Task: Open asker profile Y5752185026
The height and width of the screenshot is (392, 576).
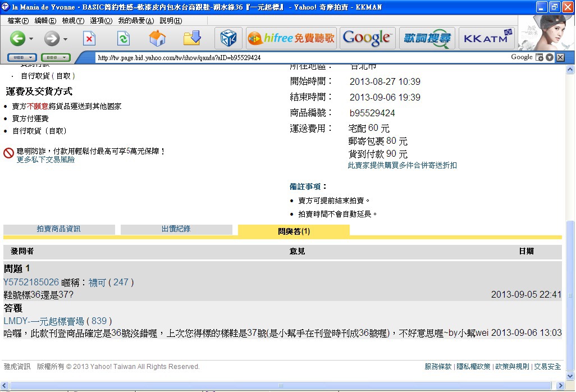Action: coord(31,282)
